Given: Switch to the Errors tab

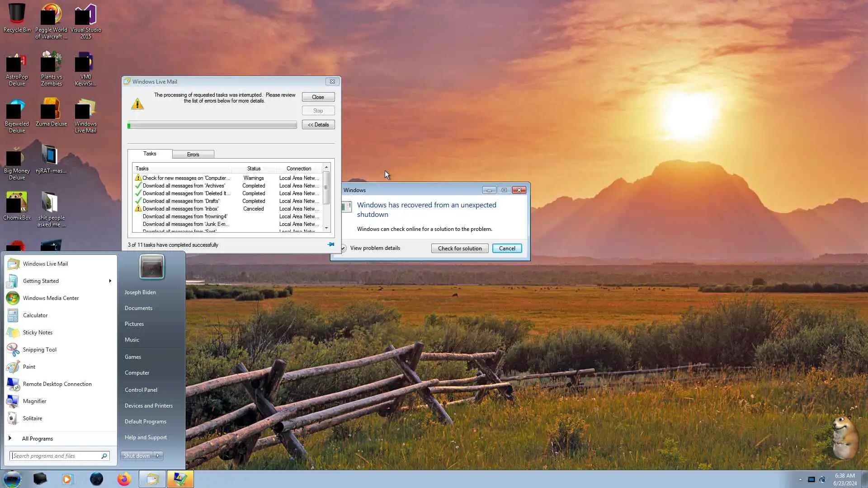Looking at the screenshot, I should click(193, 155).
